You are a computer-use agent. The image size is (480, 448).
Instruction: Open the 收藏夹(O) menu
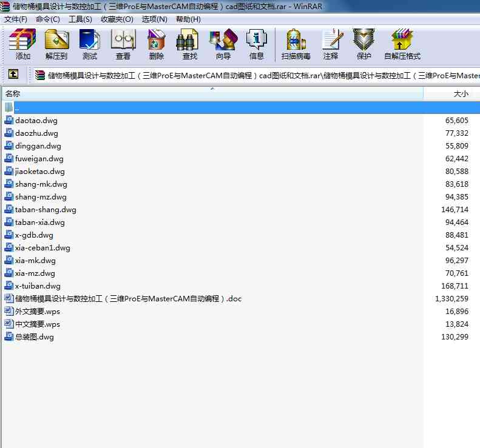click(x=117, y=19)
